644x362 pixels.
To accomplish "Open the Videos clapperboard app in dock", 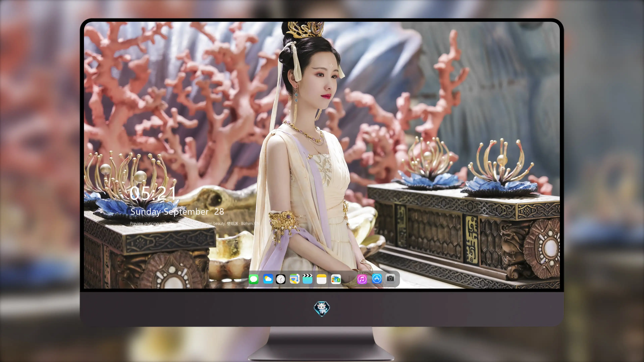I will pos(308,279).
